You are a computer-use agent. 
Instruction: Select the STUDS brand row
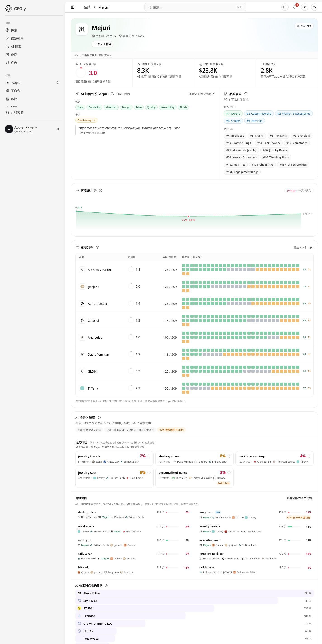pyautogui.click(x=194, y=608)
